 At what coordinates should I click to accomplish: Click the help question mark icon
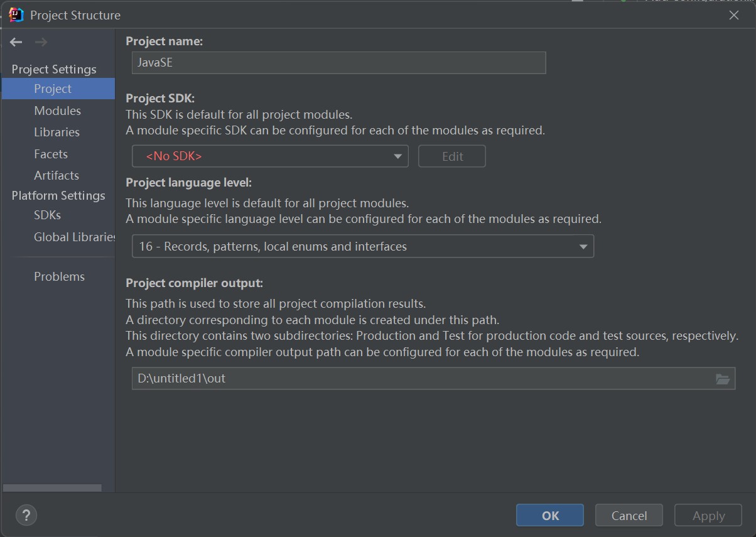coord(26,516)
